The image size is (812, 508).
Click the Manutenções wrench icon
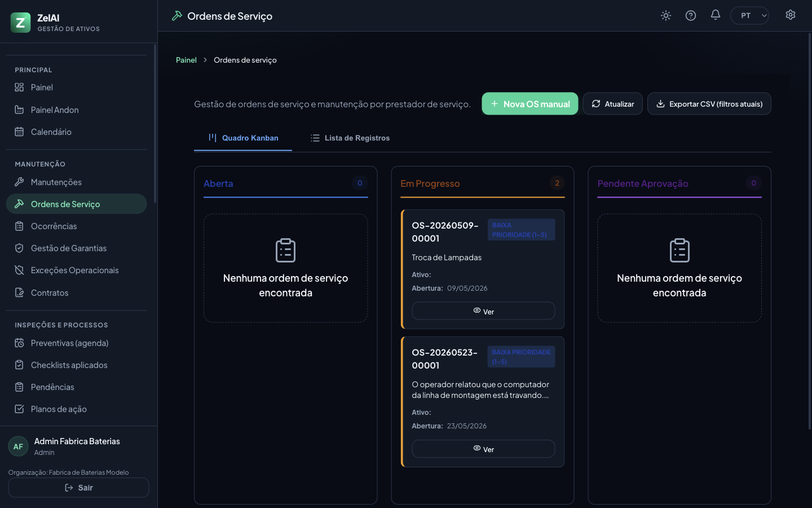(19, 182)
